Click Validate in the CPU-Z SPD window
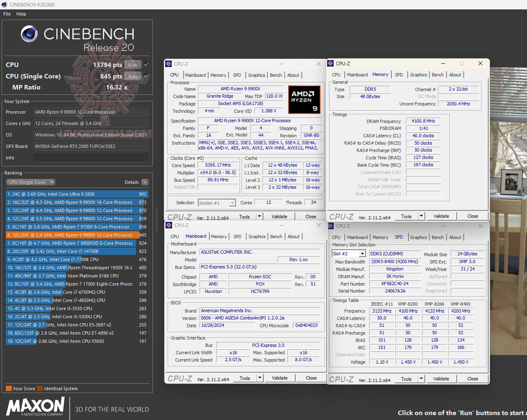The image size is (527, 420). click(x=441, y=379)
